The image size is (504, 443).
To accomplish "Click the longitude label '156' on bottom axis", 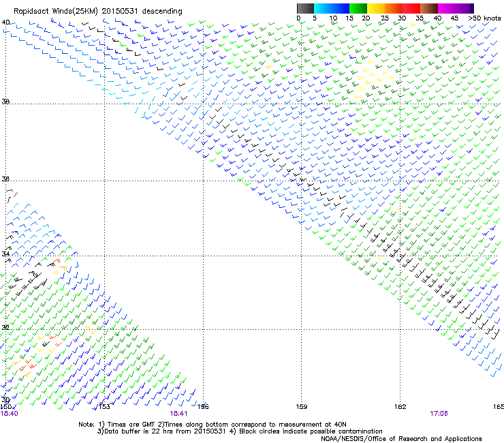I will coord(203,407).
